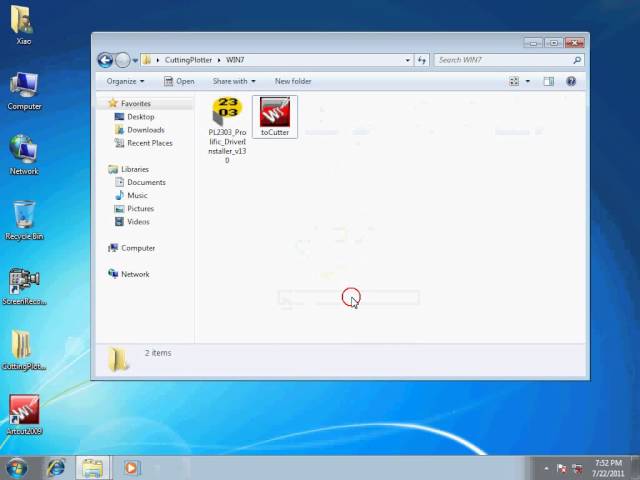640x480 pixels.
Task: Click the Windows Explorer taskbar button
Action: click(x=93, y=468)
